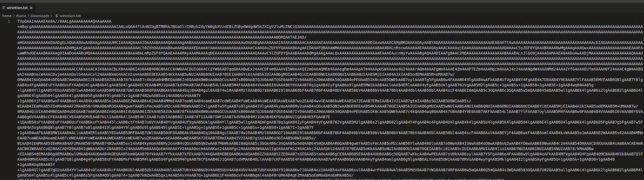Click the file icon on winintion.txt tab

(4, 8)
